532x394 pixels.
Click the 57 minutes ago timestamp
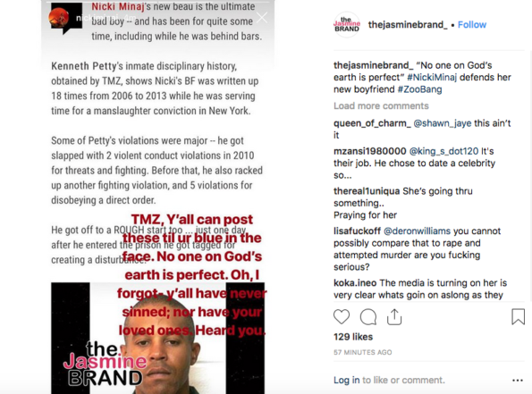pyautogui.click(x=363, y=352)
